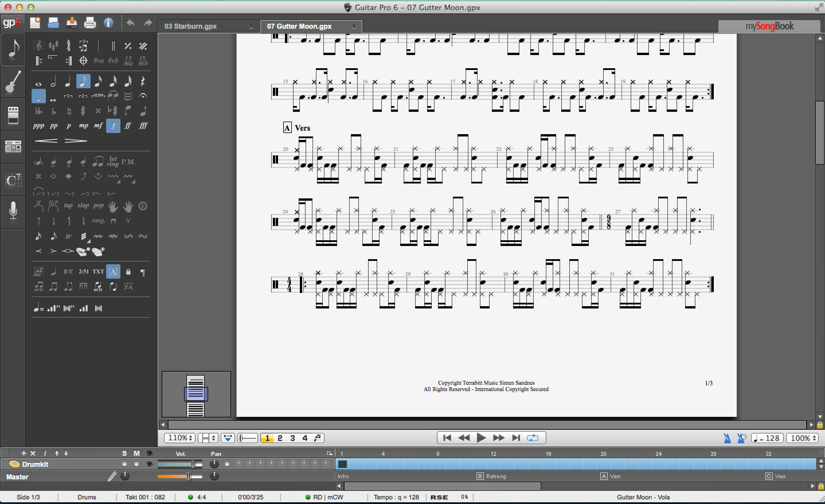Insert a time signature (4/4 icon)

pyautogui.click(x=68, y=46)
